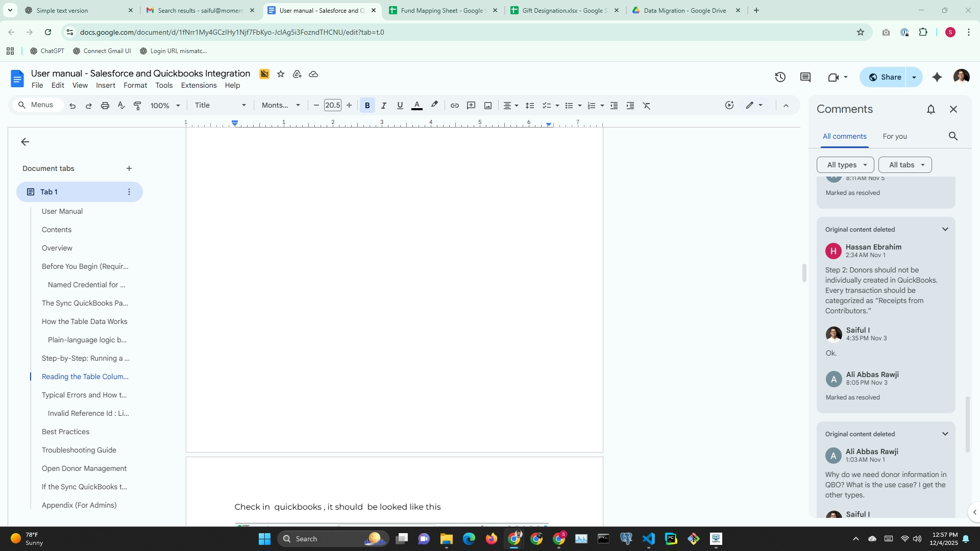Click the insert image toolbar icon

point(488,106)
